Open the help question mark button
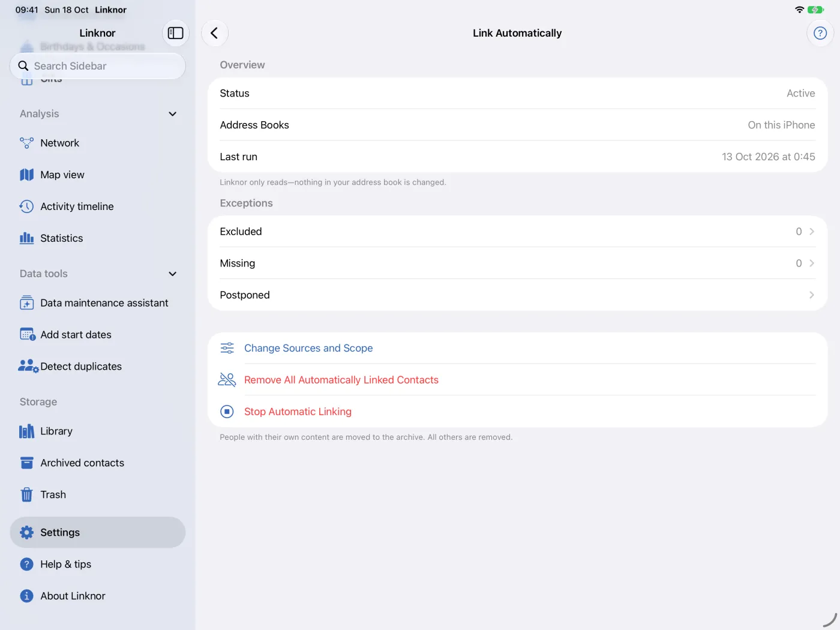This screenshot has width=840, height=630. (820, 33)
